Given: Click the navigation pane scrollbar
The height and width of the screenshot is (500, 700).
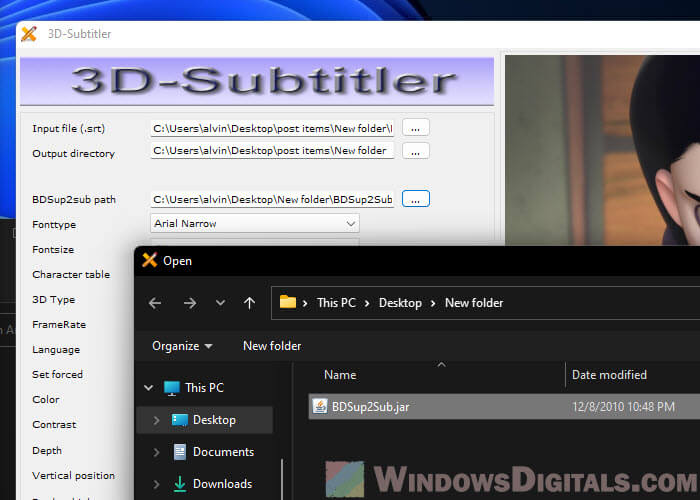Looking at the screenshot, I should (282, 479).
